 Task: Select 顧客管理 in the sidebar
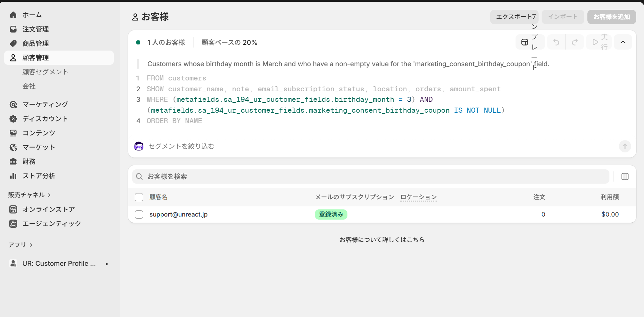point(59,58)
